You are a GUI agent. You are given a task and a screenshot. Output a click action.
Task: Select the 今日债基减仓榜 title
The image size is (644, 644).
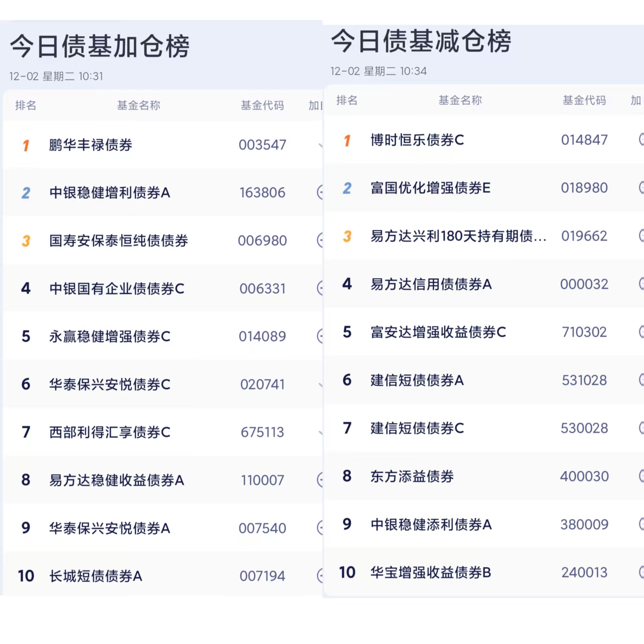[x=421, y=41]
